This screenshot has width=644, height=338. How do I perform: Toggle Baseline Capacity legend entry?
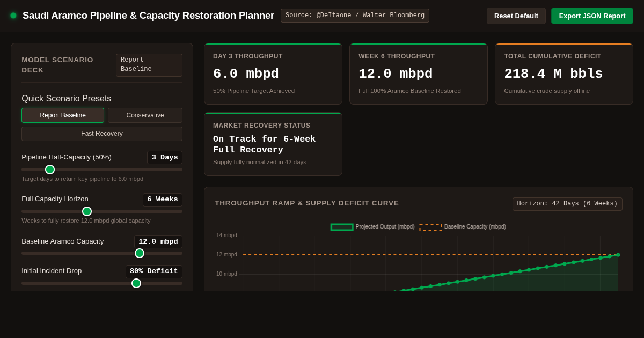coord(463,227)
